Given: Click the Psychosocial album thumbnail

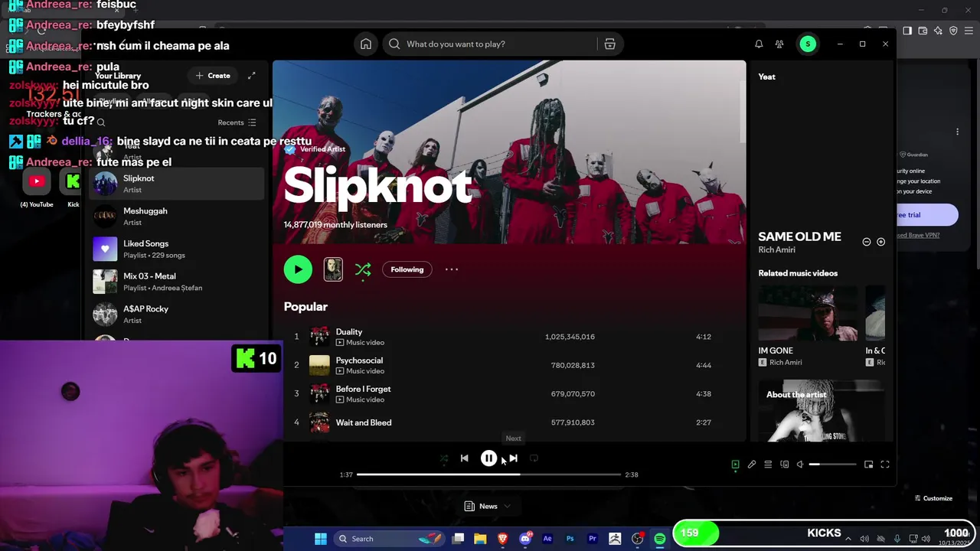Looking at the screenshot, I should click(x=319, y=365).
